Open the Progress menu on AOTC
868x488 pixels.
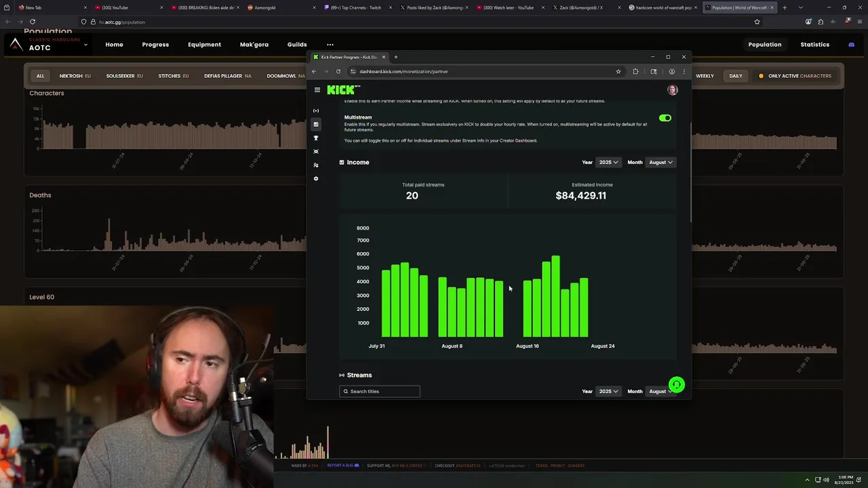pyautogui.click(x=155, y=45)
